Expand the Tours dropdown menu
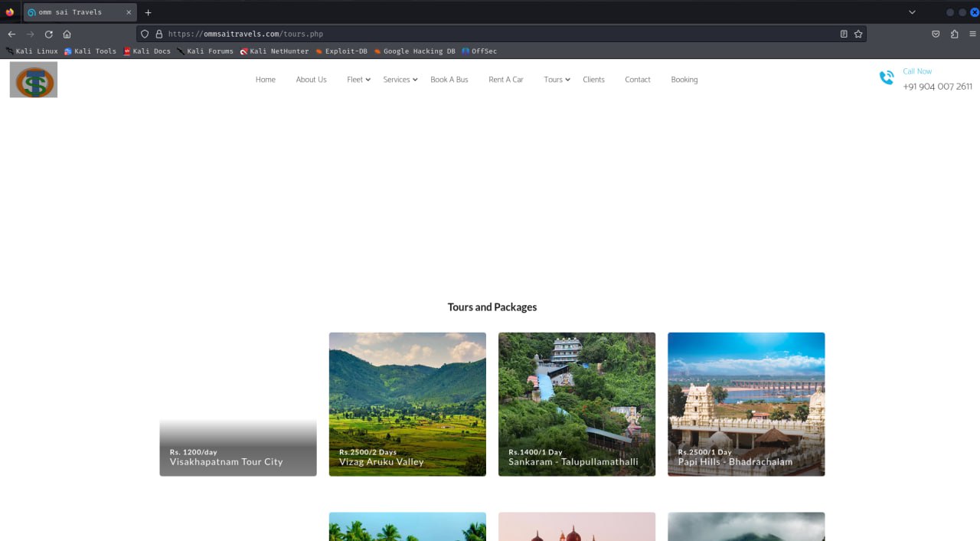 point(557,80)
